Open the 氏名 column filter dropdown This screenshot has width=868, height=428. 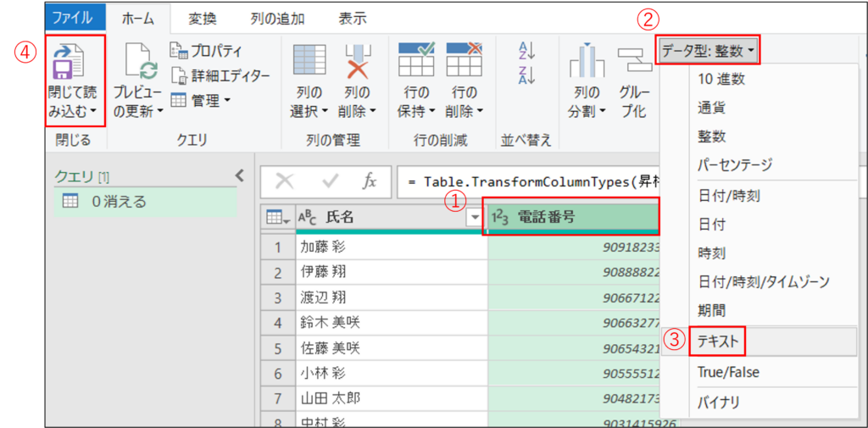coord(475,218)
